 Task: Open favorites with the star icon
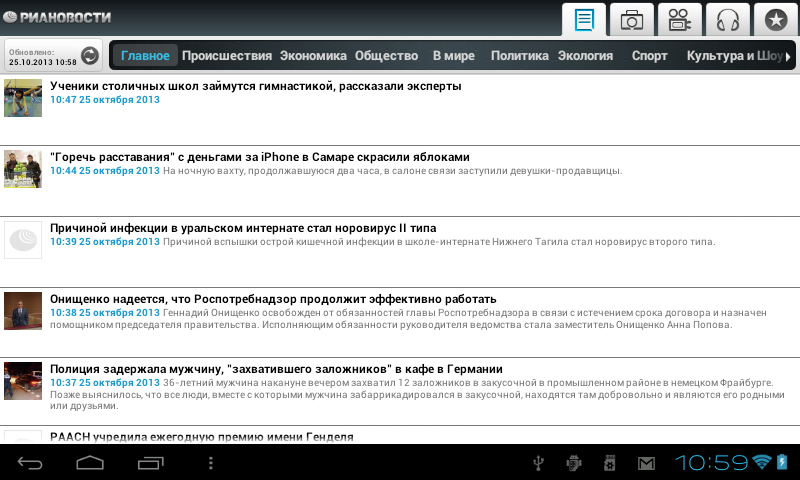(775, 19)
